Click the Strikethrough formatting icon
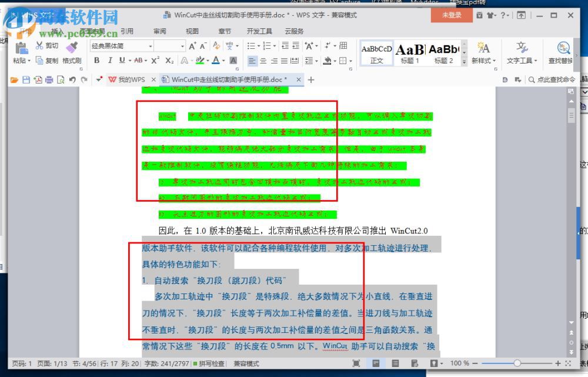The image size is (588, 377). tap(141, 61)
